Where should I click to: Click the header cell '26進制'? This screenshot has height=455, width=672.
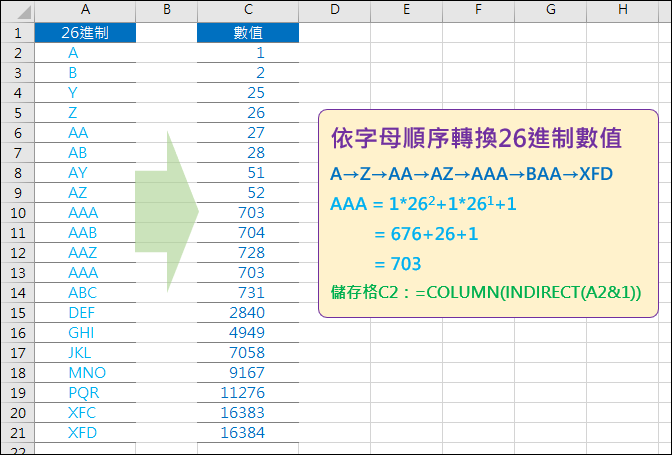[85, 33]
